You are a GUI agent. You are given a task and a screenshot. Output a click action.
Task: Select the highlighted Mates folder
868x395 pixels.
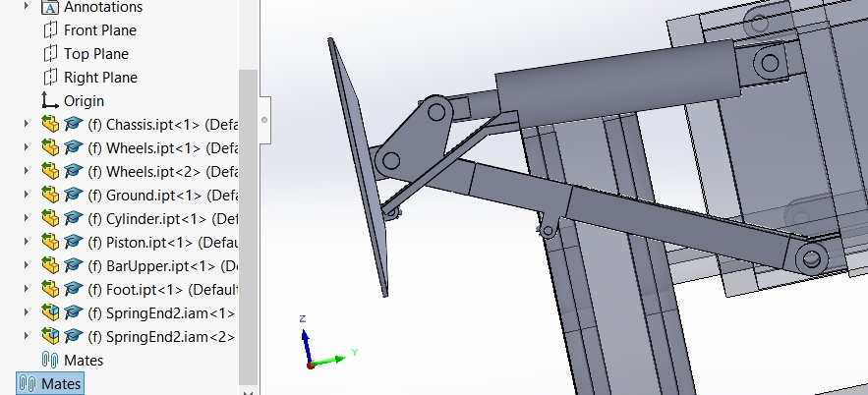click(x=50, y=383)
